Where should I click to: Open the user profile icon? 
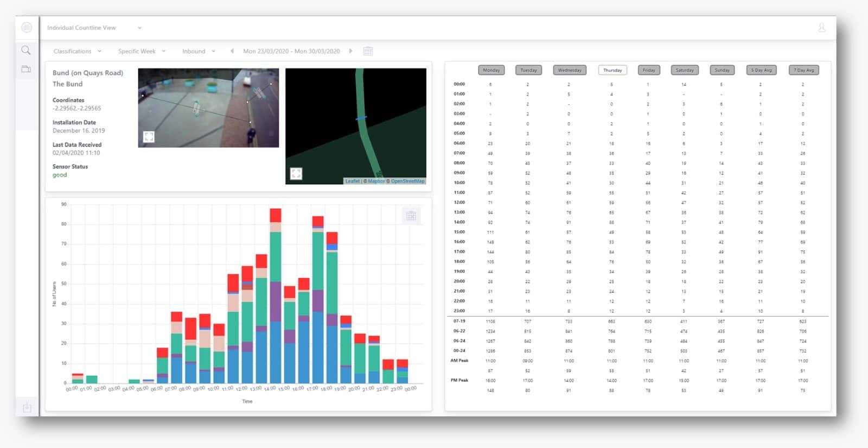821,27
